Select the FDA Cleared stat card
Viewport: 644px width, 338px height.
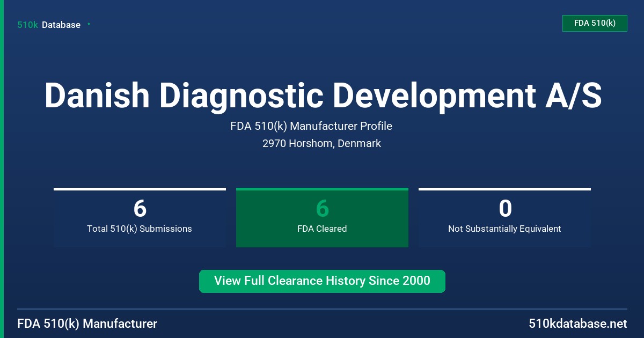click(x=322, y=217)
